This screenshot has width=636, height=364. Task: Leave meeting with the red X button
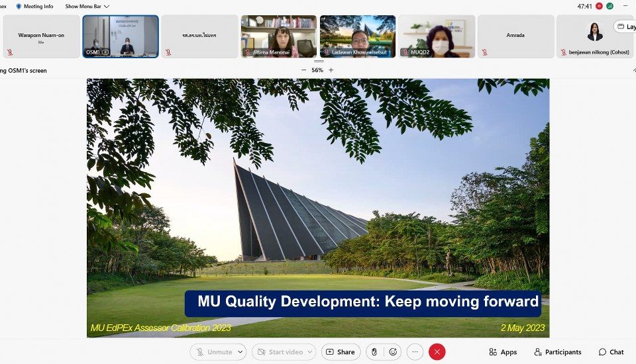[x=437, y=352]
